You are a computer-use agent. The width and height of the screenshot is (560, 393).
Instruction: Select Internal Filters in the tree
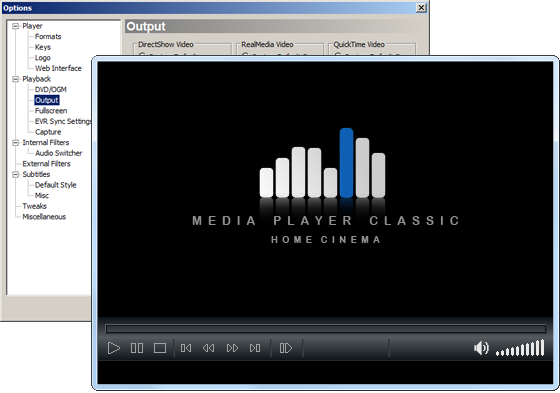click(x=46, y=143)
